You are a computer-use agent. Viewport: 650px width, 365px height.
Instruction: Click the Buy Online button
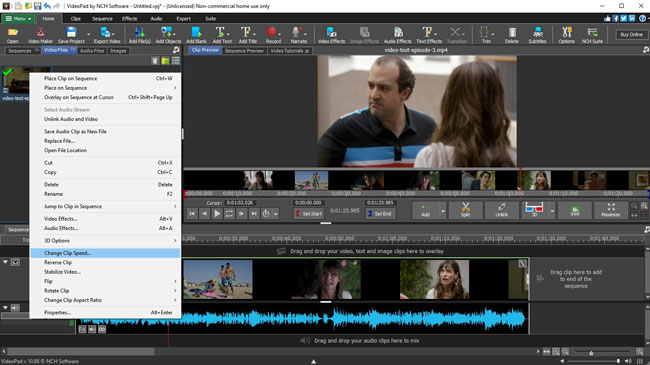point(631,34)
